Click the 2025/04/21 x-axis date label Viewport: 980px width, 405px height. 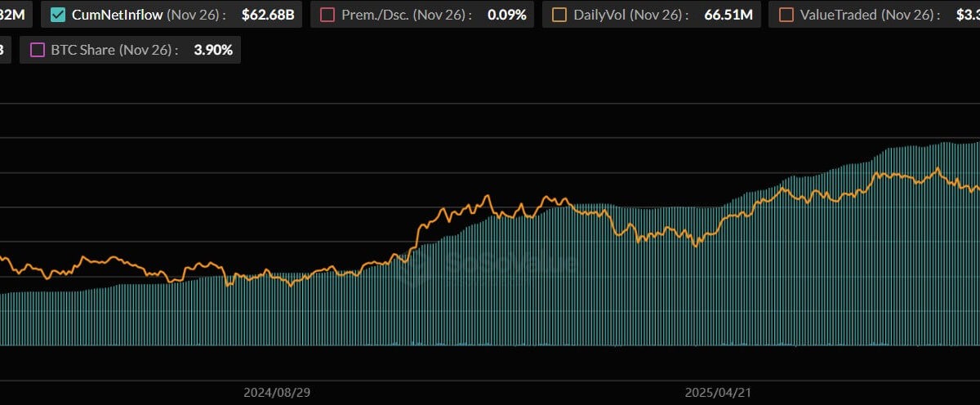(x=718, y=393)
